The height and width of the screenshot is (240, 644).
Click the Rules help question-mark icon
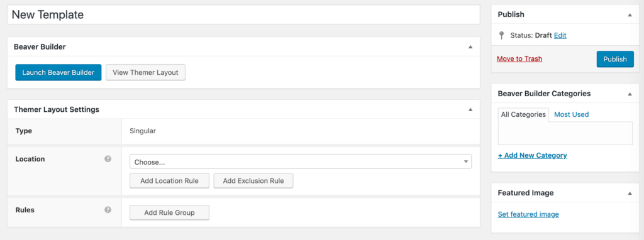click(108, 210)
